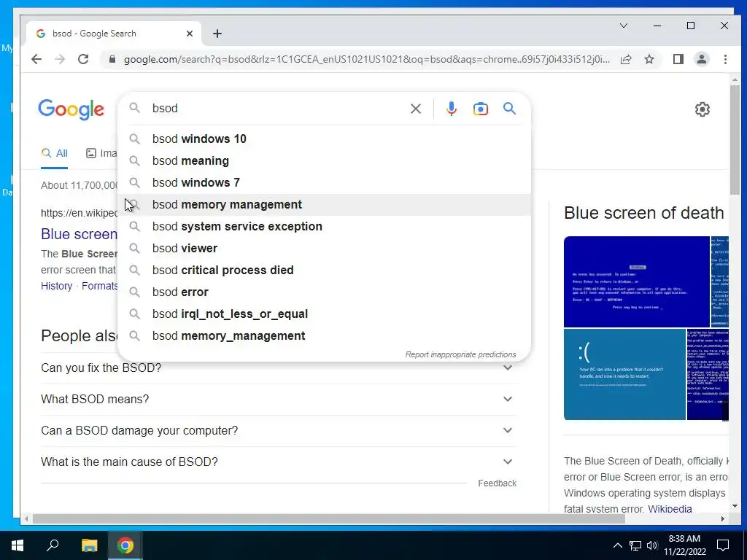Choose suggestion bsod memory_management with underscore
747x560 pixels.
tap(324, 336)
